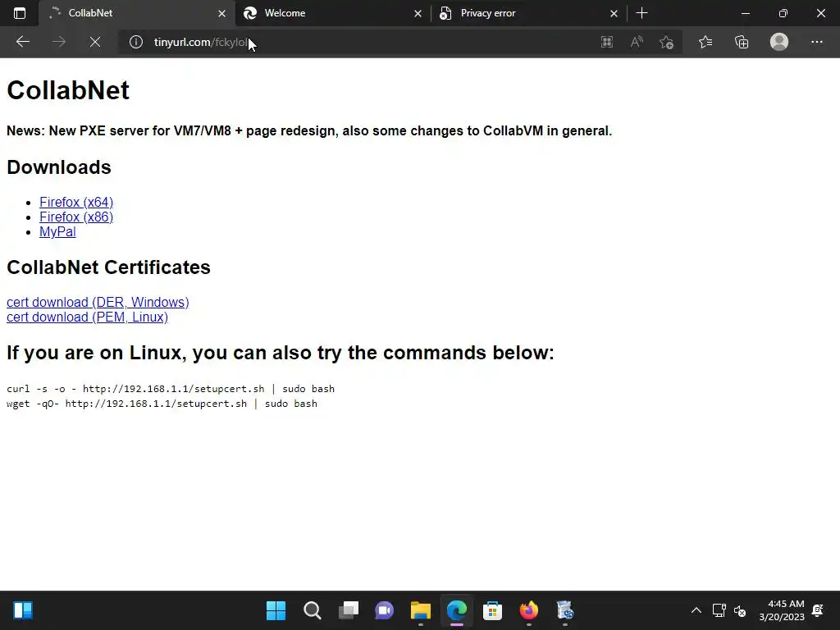The height and width of the screenshot is (630, 840).
Task: Click the CollabNet Certificates heading
Action: (108, 267)
